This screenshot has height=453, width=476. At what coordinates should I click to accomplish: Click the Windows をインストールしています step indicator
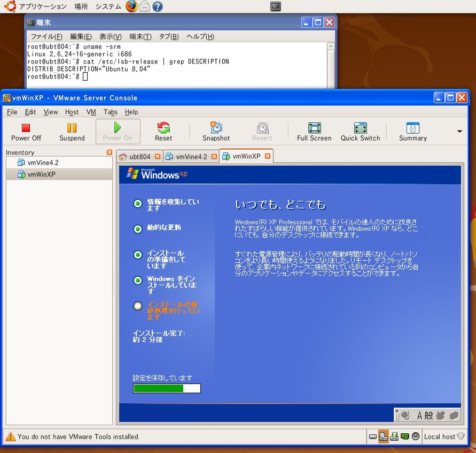138,280
